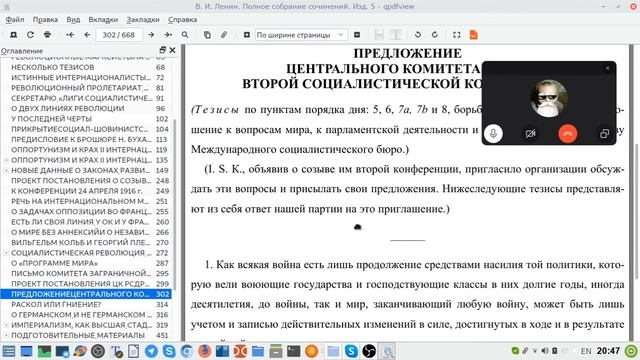Open Закладки menu

(x=143, y=20)
